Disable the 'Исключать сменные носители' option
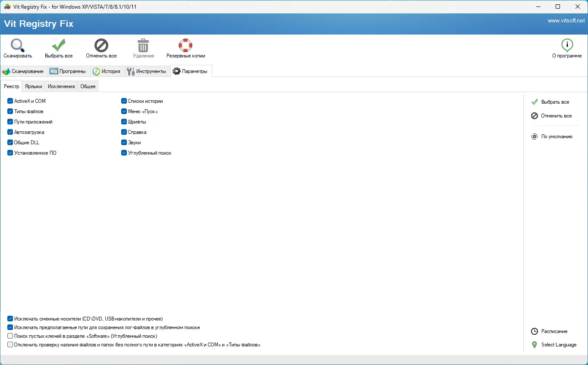The height and width of the screenshot is (365, 588). 9,318
